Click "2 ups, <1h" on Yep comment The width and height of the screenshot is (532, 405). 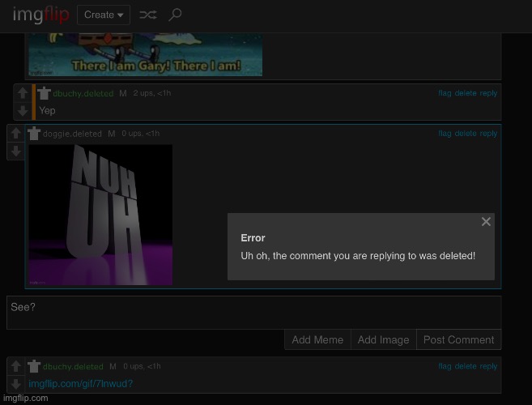pyautogui.click(x=152, y=93)
